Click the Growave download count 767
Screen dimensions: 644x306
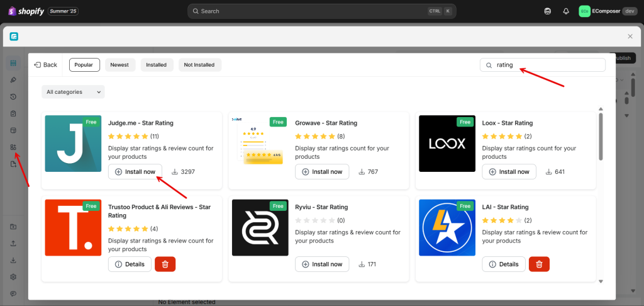coord(368,171)
